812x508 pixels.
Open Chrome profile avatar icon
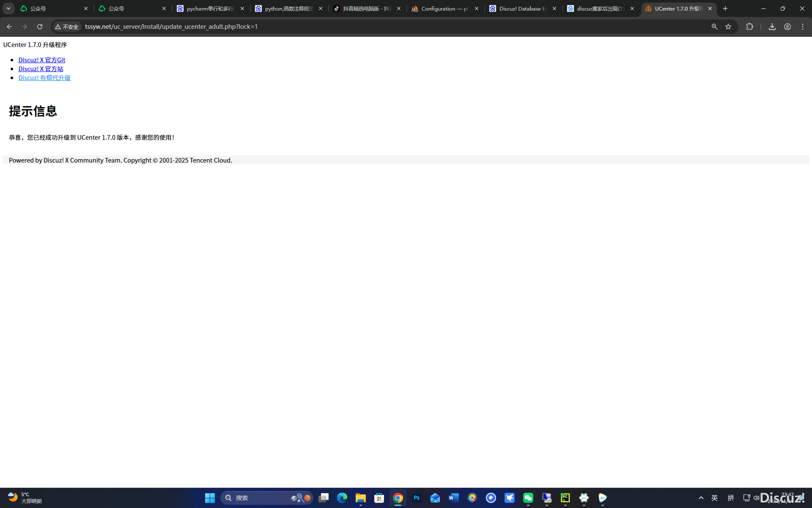787,27
